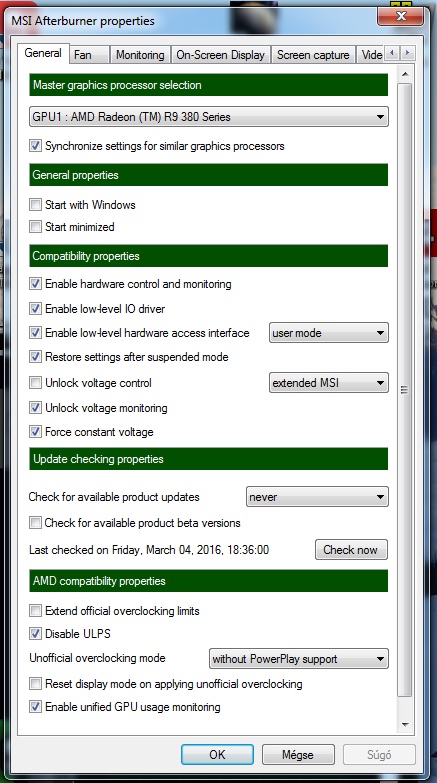Image resolution: width=437 pixels, height=783 pixels.
Task: Toggle Disable ULPS checkbox
Action: (35, 634)
